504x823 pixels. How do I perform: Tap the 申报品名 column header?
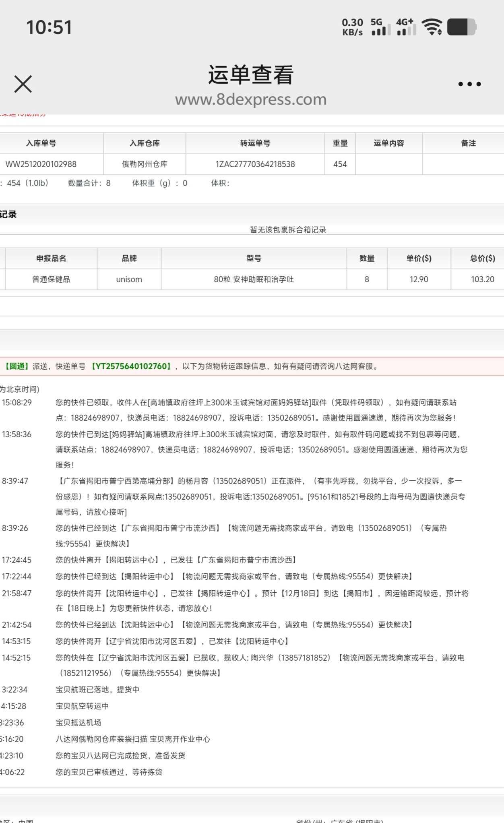[51, 258]
